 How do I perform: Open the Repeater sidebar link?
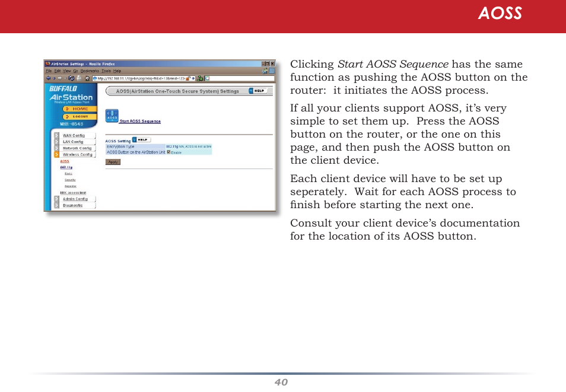click(71, 186)
